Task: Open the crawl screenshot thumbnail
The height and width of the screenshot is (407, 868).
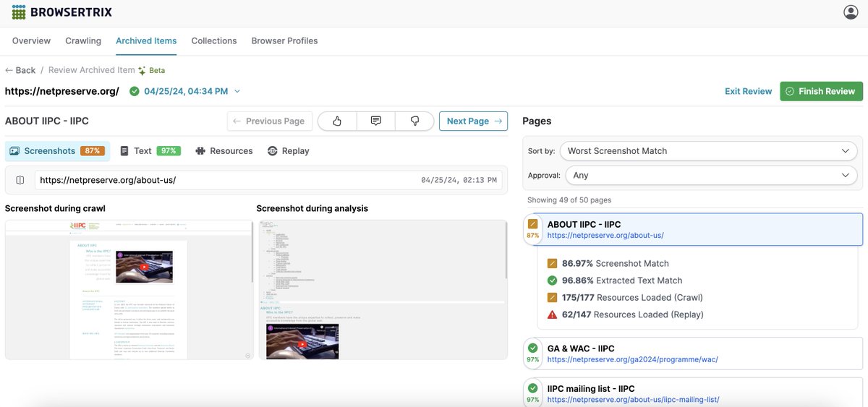Action: click(x=129, y=290)
